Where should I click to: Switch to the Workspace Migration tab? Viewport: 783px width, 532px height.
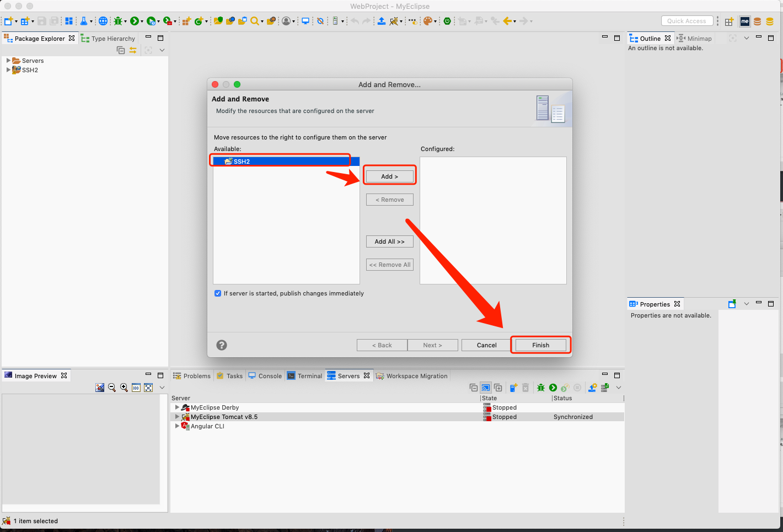click(x=412, y=376)
